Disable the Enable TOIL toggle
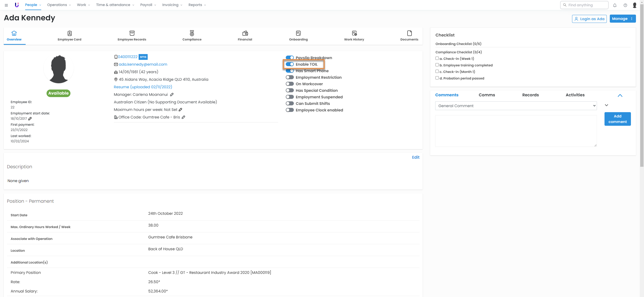The image size is (644, 297). [x=290, y=64]
